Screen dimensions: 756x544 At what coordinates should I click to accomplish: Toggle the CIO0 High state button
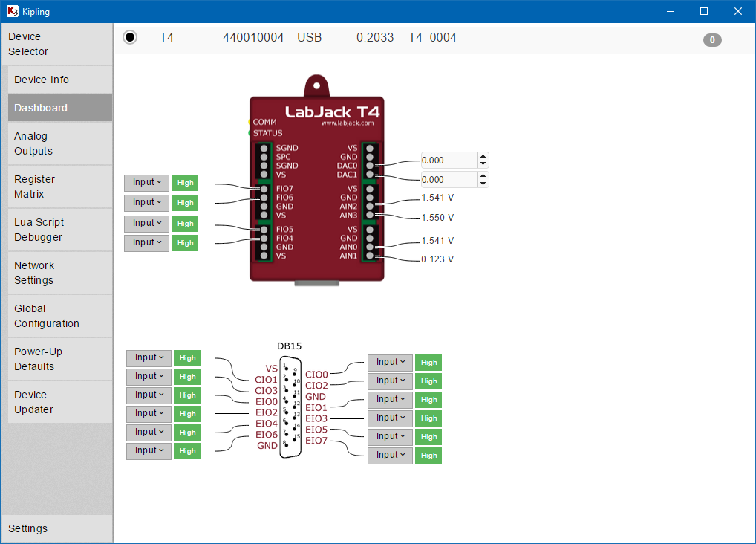[x=428, y=363]
